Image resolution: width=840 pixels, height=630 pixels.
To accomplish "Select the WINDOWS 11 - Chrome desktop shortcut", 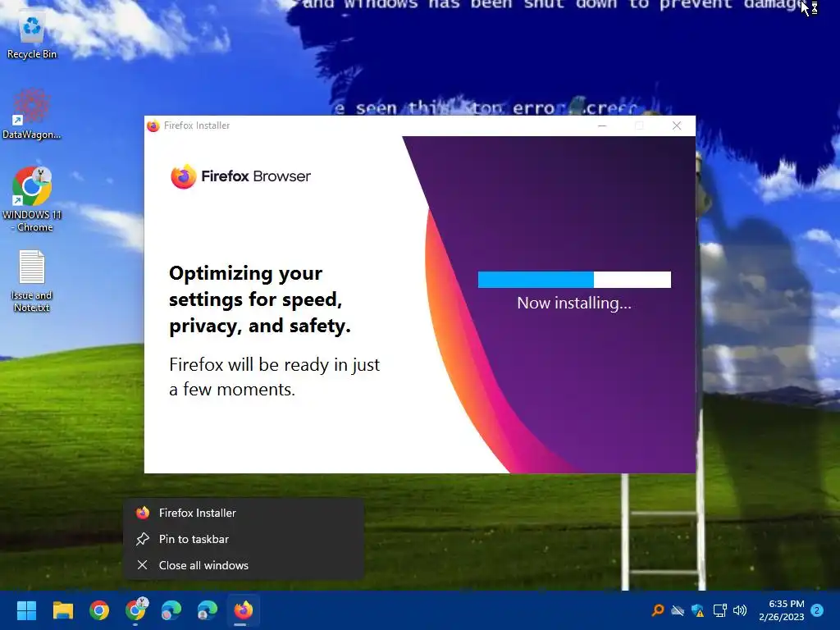I will point(32,199).
